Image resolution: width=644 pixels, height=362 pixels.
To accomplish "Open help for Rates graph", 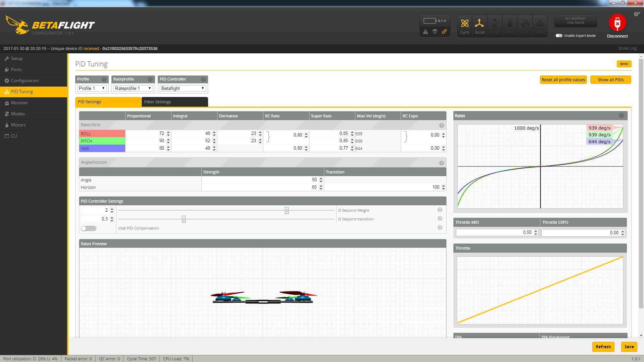I will [x=622, y=115].
